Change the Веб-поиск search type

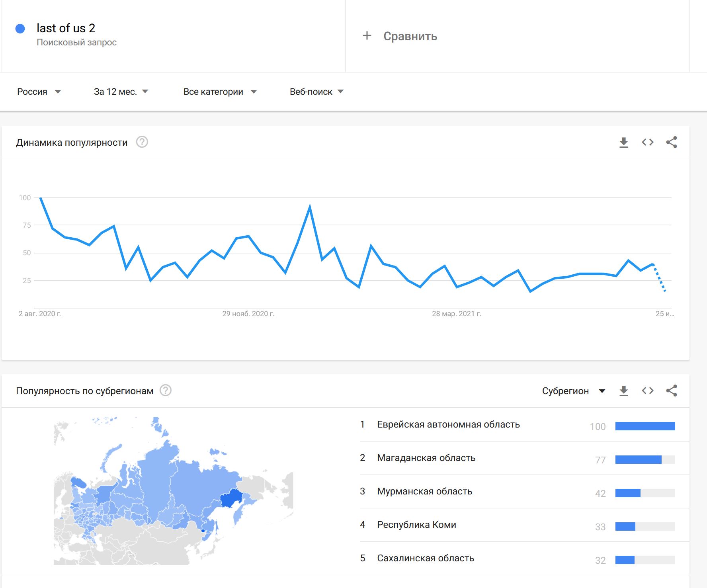316,92
